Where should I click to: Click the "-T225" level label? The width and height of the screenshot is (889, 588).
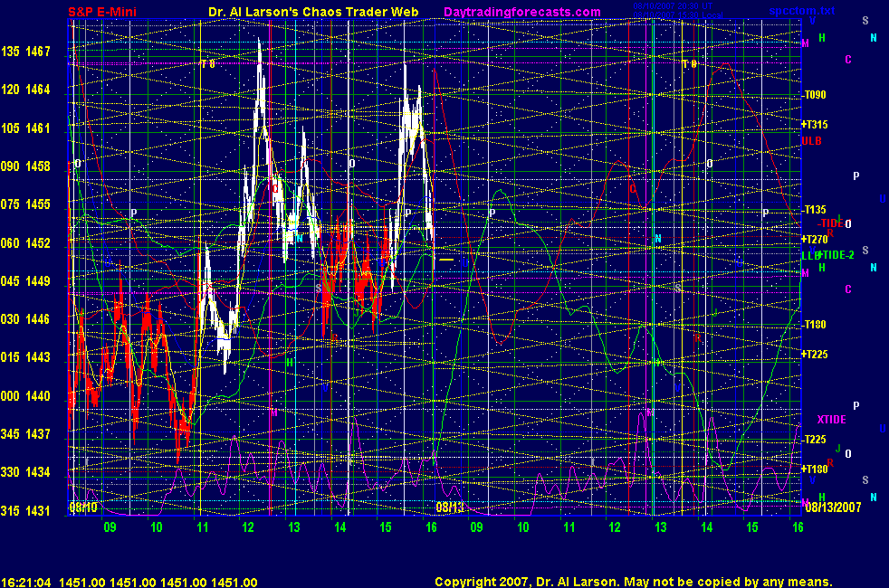point(814,440)
